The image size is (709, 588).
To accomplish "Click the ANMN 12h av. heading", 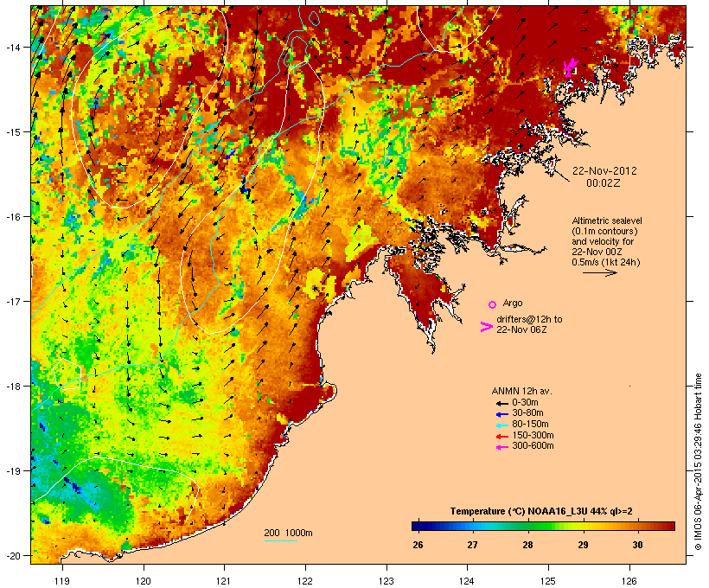I will (x=521, y=391).
